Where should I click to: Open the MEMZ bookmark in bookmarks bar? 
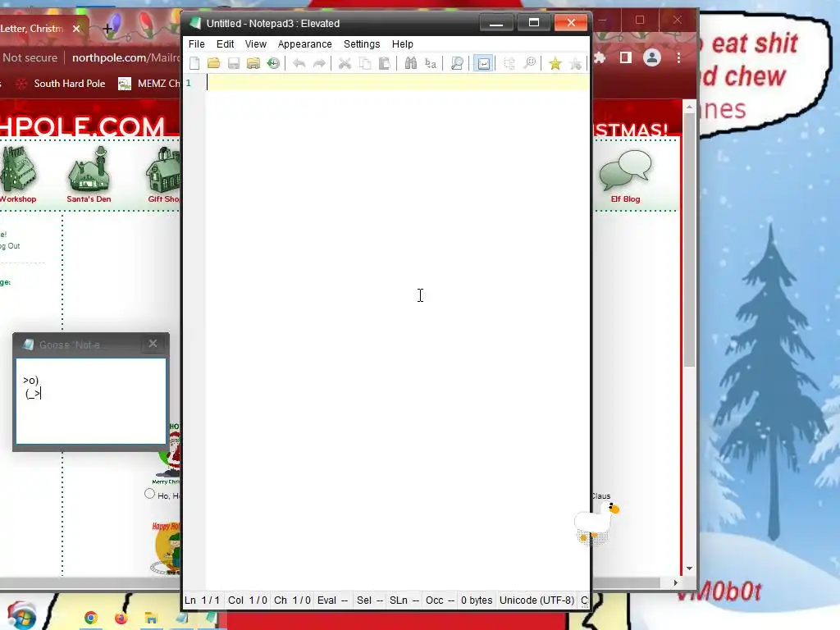click(149, 84)
